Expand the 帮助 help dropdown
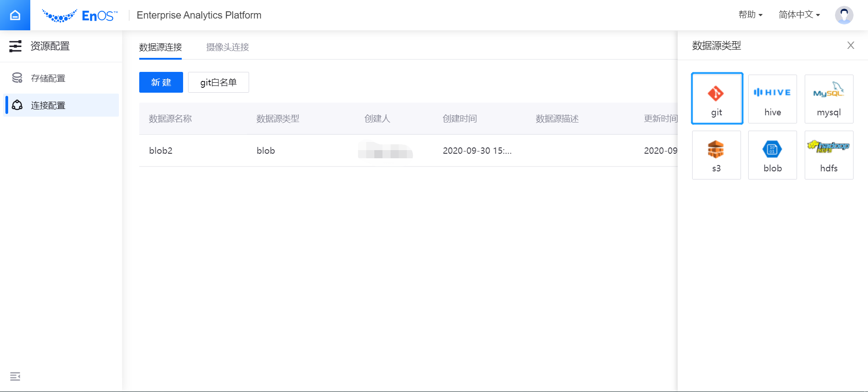 (750, 15)
